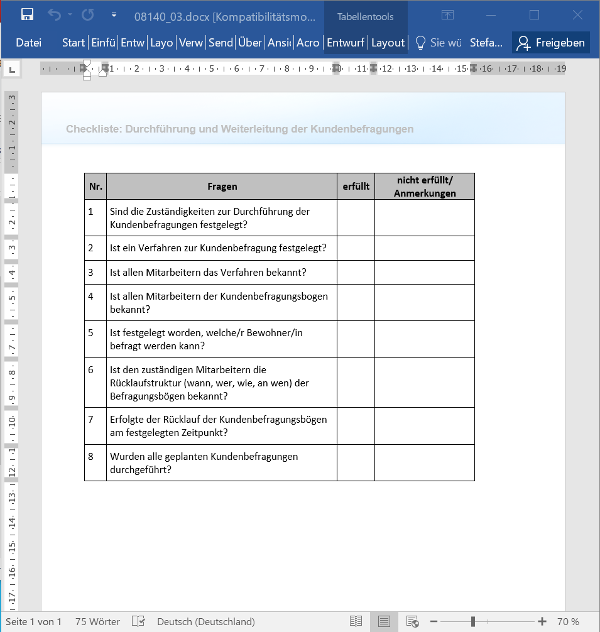
Task: Click the tab selector at ruler corner
Action: point(12,69)
